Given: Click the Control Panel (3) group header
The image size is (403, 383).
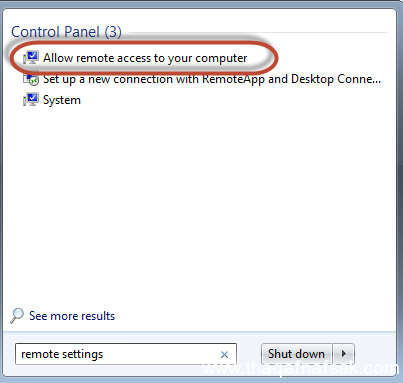Looking at the screenshot, I should 66,32.
